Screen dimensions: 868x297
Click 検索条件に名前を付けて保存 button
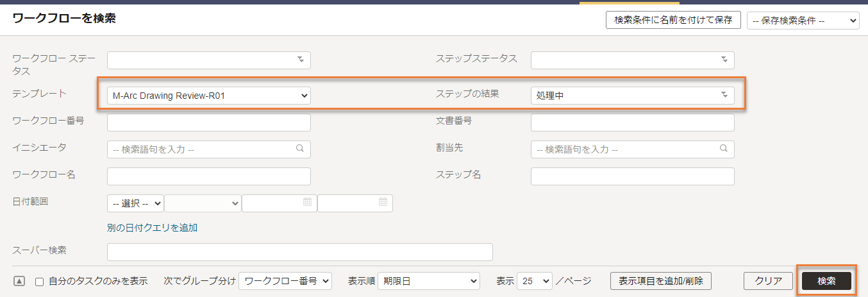673,20
